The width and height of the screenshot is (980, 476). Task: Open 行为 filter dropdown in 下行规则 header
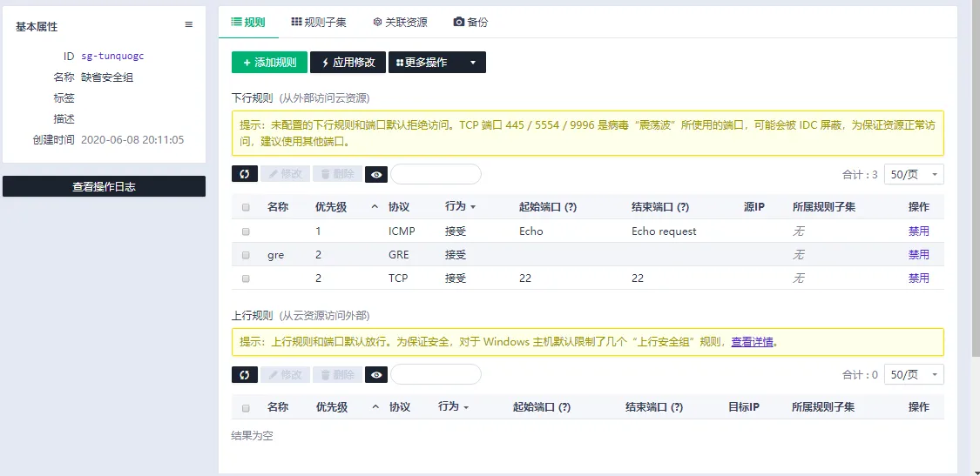(x=460, y=207)
